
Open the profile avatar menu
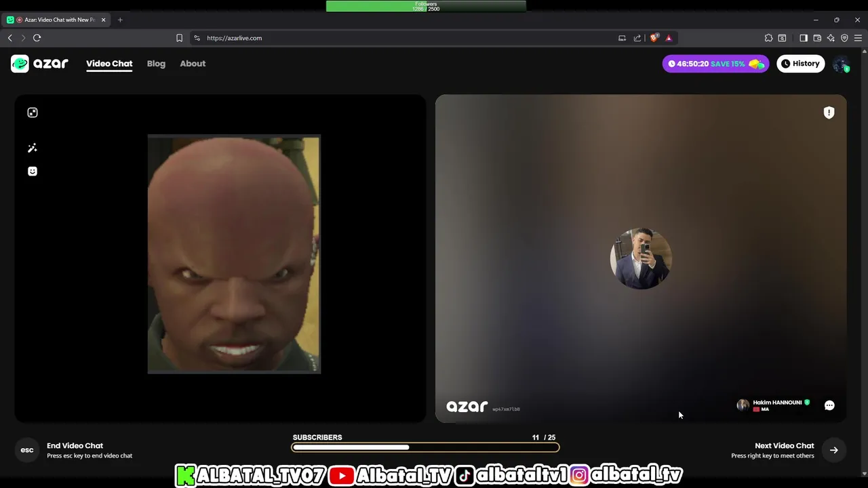click(841, 64)
